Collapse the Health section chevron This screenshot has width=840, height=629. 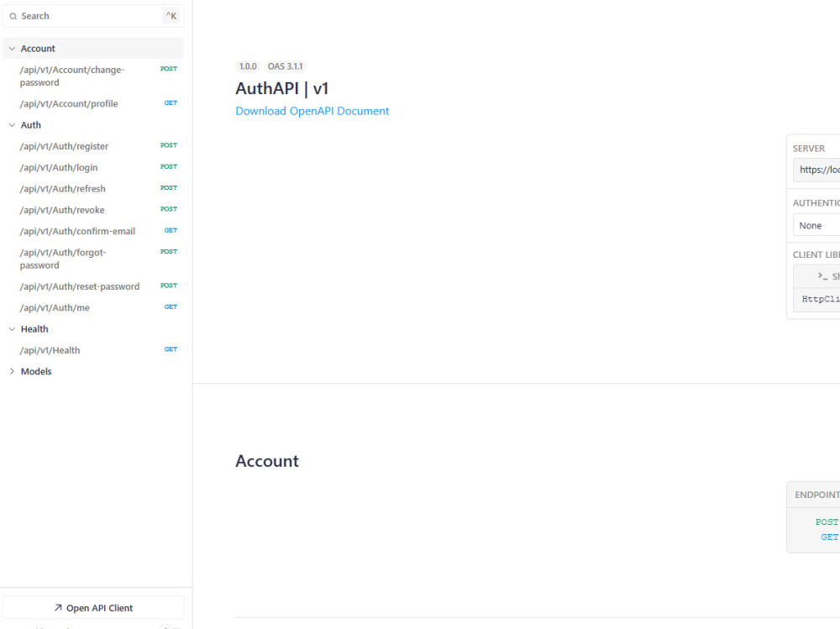pos(12,329)
